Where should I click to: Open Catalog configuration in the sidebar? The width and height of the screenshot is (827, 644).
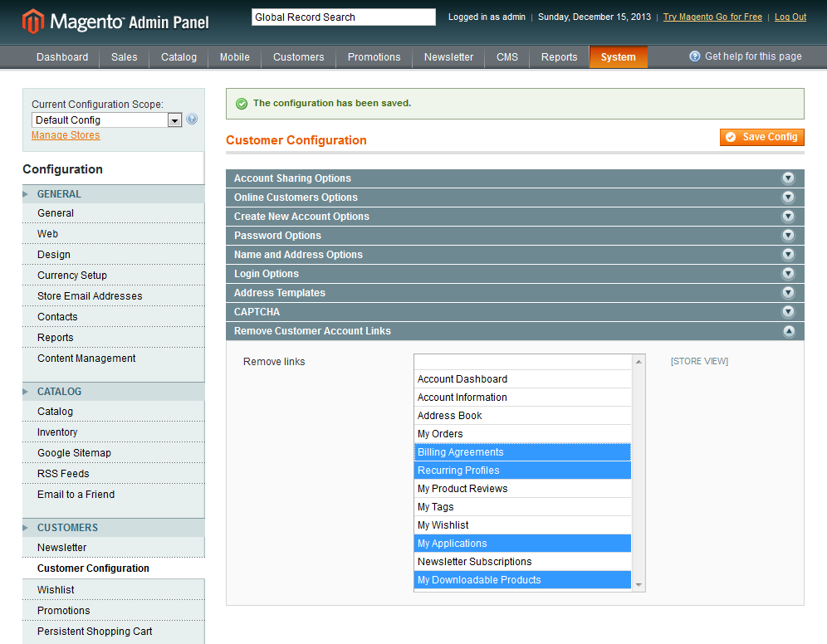tap(114, 411)
